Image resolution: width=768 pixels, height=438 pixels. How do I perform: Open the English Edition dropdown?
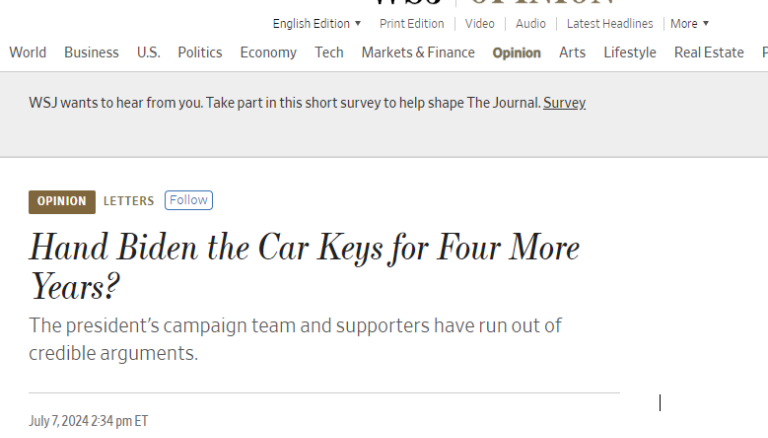317,24
